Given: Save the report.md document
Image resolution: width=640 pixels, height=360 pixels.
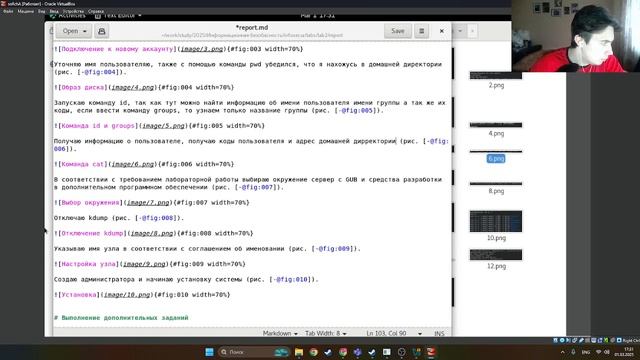Looking at the screenshot, I should coord(398,31).
